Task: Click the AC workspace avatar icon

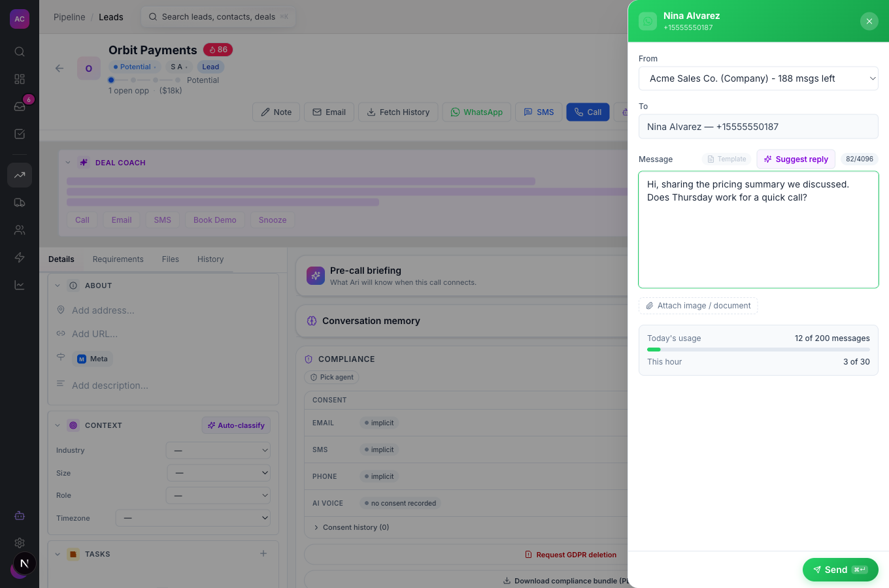Action: [20, 19]
